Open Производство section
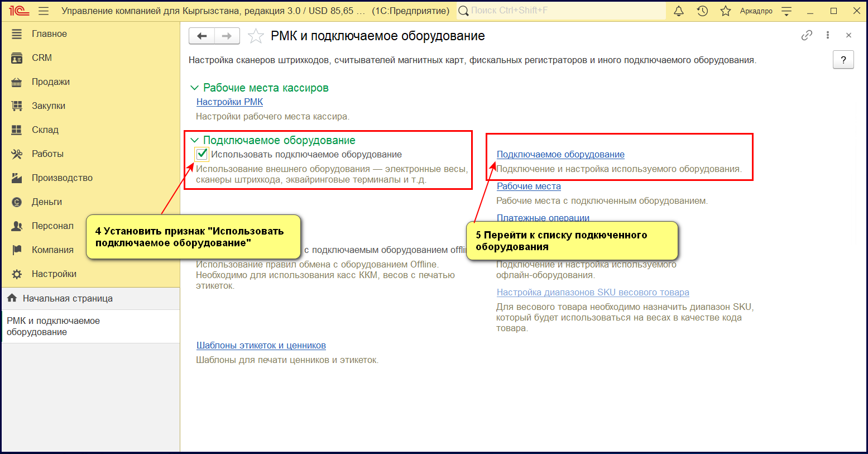Image resolution: width=868 pixels, height=454 pixels. 62,178
